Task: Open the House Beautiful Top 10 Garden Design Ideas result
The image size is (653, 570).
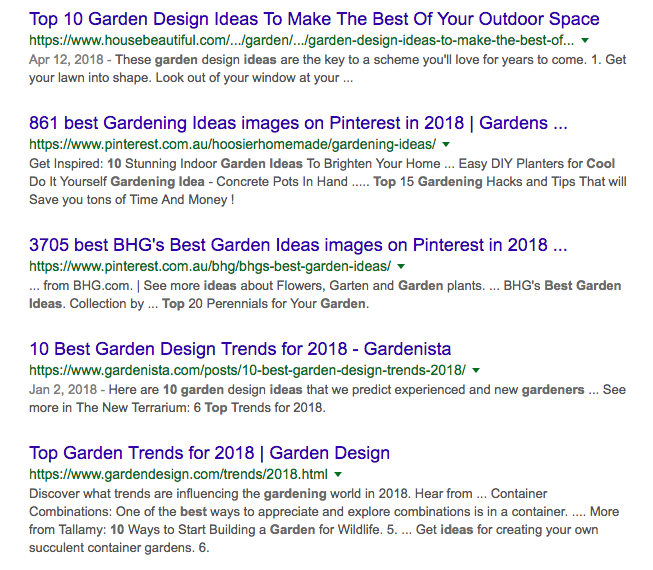Action: [314, 19]
